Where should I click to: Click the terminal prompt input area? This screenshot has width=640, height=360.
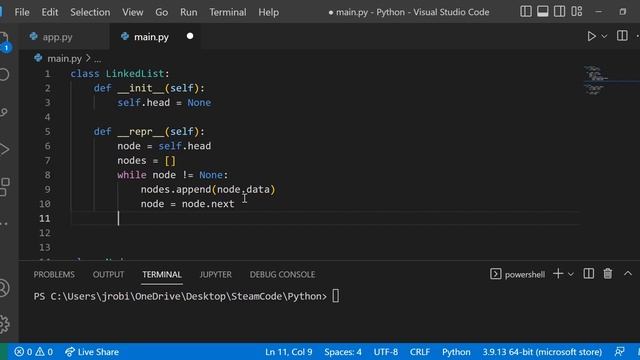(336, 296)
